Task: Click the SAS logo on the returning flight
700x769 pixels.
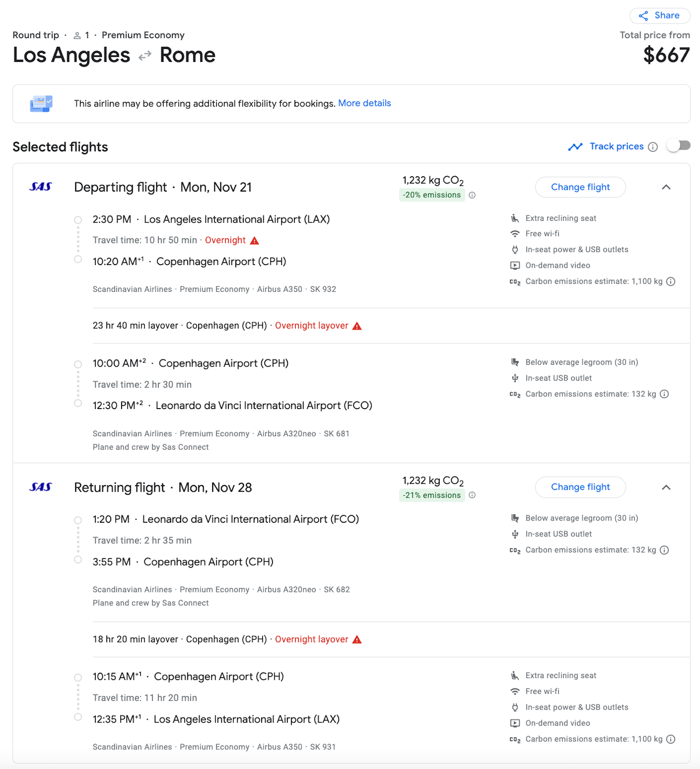Action: point(41,487)
